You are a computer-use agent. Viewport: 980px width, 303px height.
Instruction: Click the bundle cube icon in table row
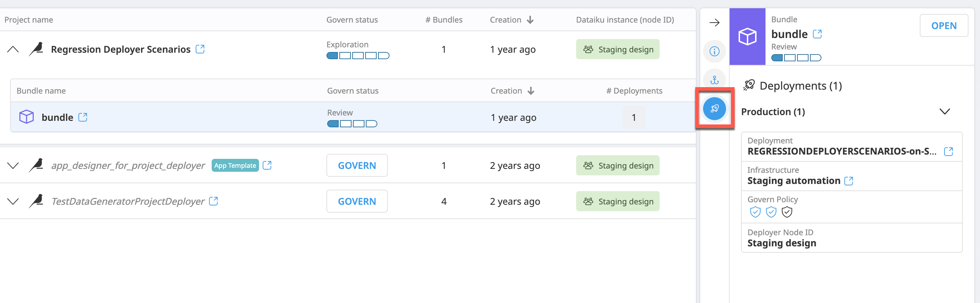click(27, 117)
